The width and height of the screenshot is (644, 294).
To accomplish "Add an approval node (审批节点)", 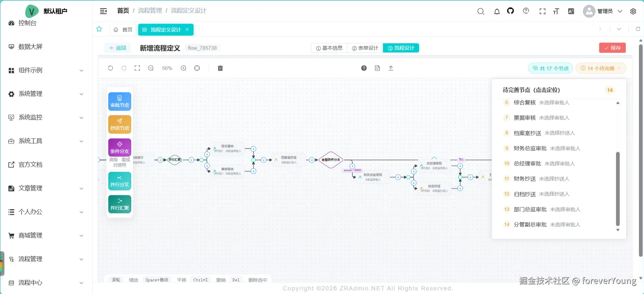I will [120, 101].
